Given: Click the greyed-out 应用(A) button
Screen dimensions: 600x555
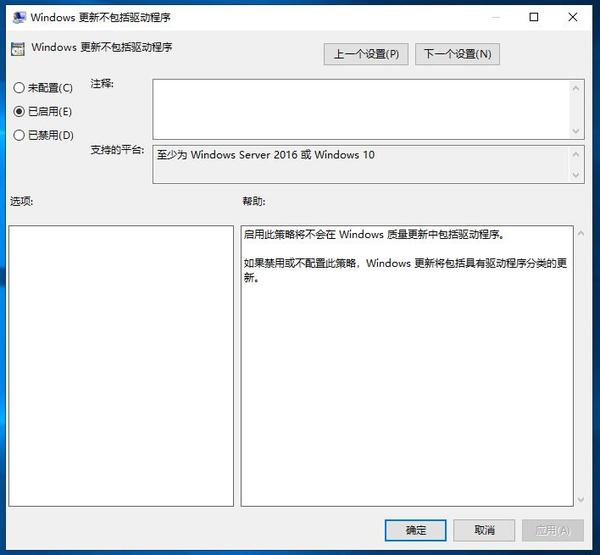Looking at the screenshot, I should point(553,530).
